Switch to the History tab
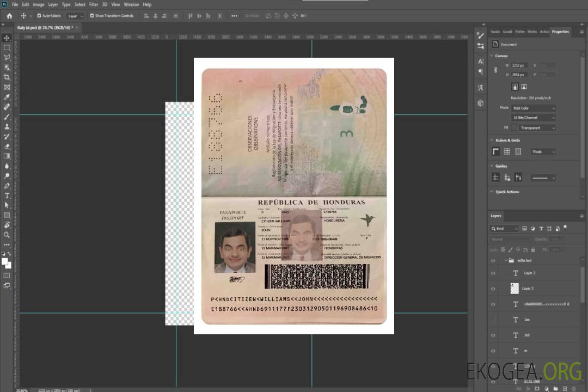The image size is (588, 392). pos(532,32)
